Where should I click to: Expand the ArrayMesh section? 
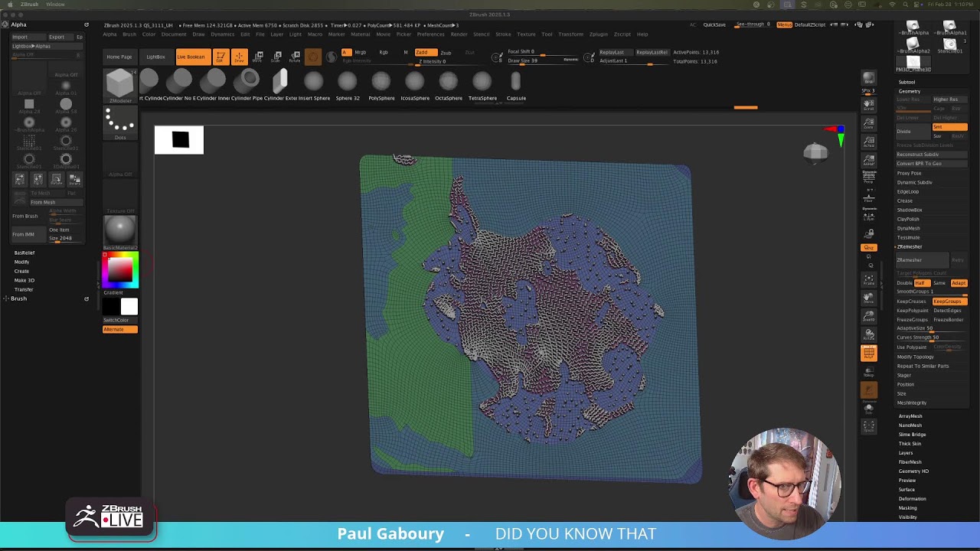pos(910,416)
